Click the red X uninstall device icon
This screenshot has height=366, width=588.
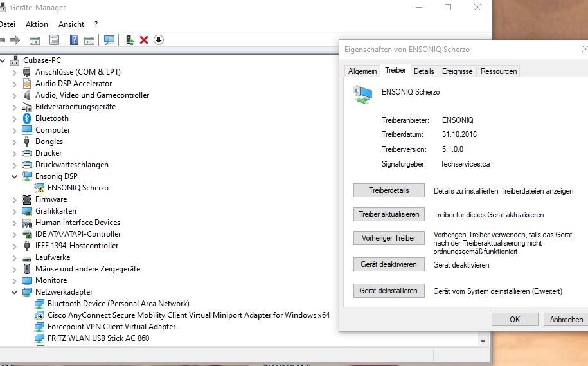[144, 40]
